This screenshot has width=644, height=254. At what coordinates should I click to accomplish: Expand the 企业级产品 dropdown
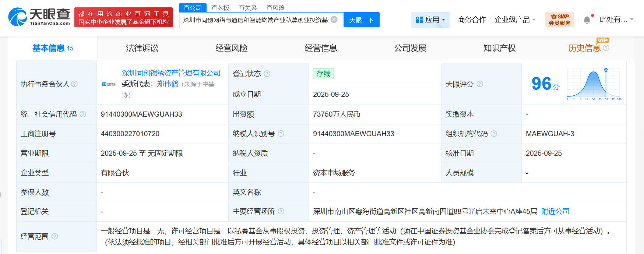pos(514,20)
